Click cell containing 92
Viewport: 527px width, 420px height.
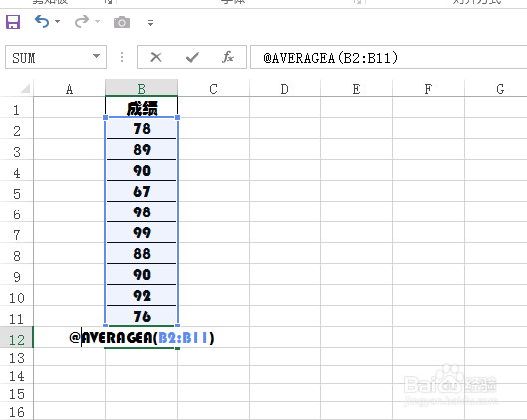141,295
